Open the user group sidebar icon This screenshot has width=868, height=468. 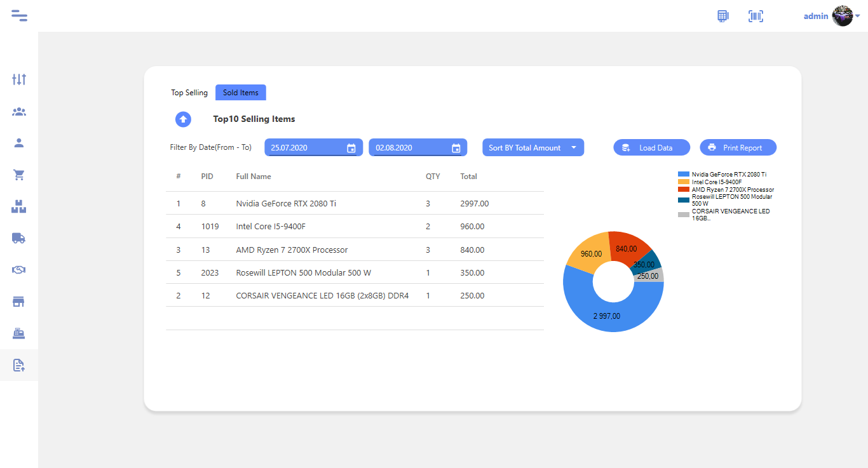click(x=19, y=112)
